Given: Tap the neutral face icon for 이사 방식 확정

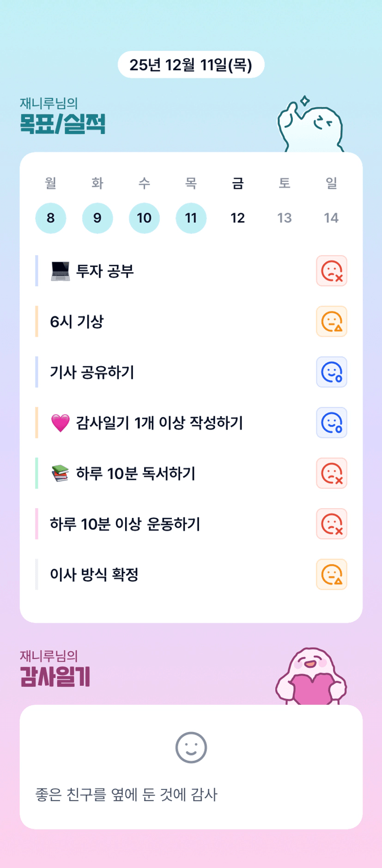Looking at the screenshot, I should pyautogui.click(x=331, y=575).
